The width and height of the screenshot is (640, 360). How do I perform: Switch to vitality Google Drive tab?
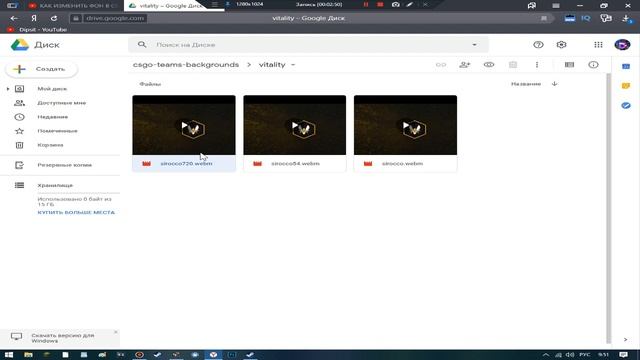(165, 6)
